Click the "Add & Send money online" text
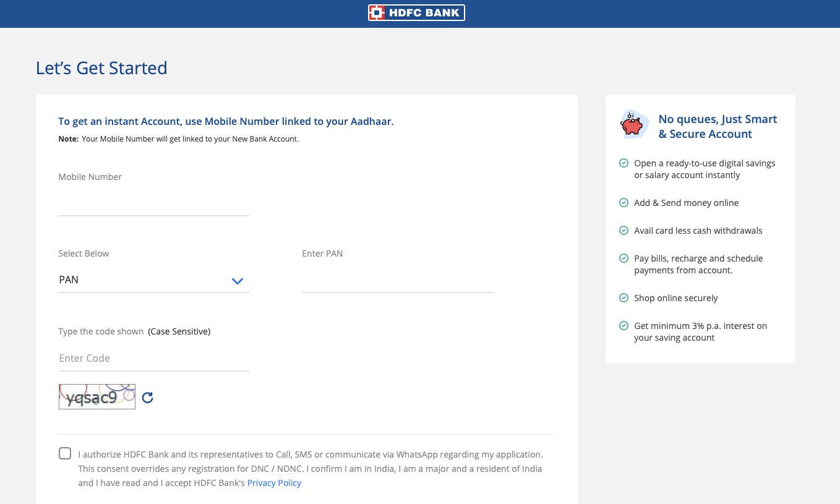 click(x=687, y=203)
